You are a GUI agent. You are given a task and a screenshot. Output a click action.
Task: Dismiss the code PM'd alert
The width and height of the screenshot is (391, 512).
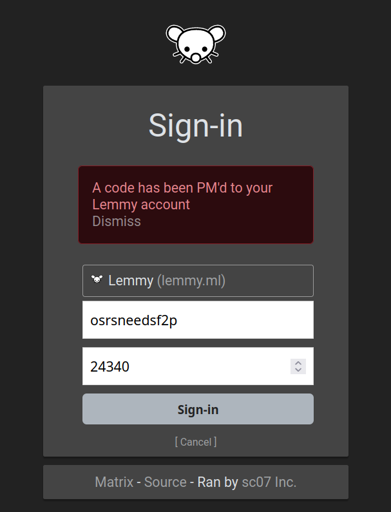pos(116,221)
